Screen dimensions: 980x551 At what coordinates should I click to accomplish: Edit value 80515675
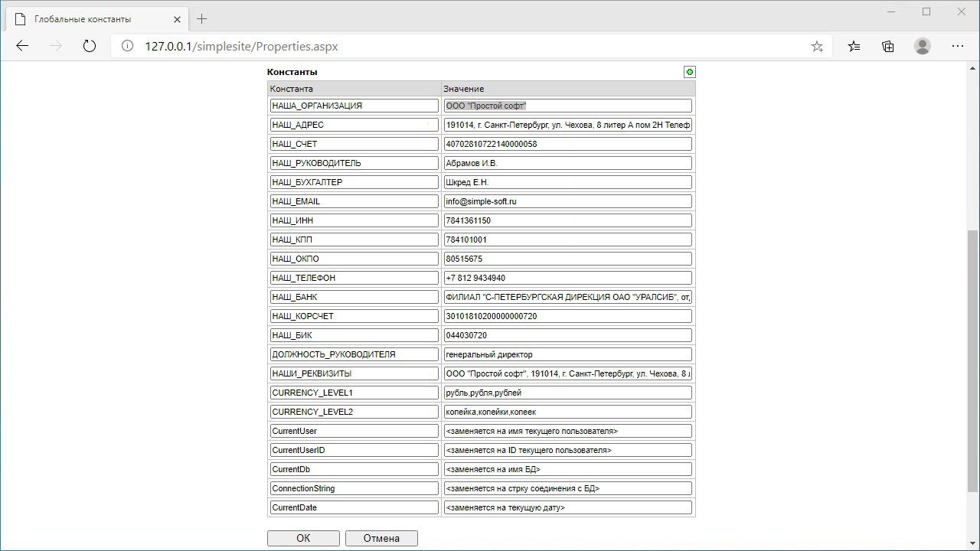[x=567, y=259]
